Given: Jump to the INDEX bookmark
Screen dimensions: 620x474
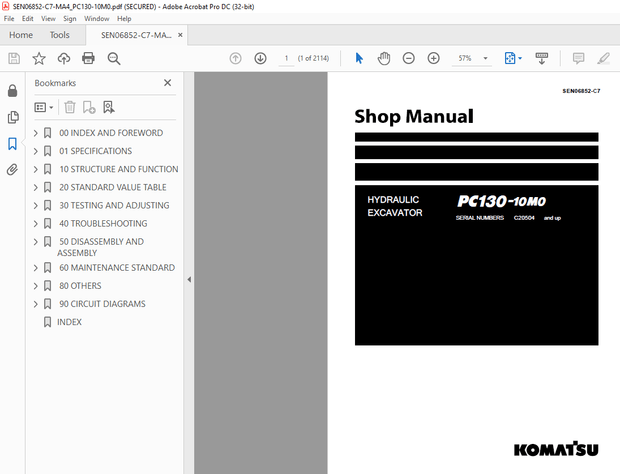Looking at the screenshot, I should 69,322.
